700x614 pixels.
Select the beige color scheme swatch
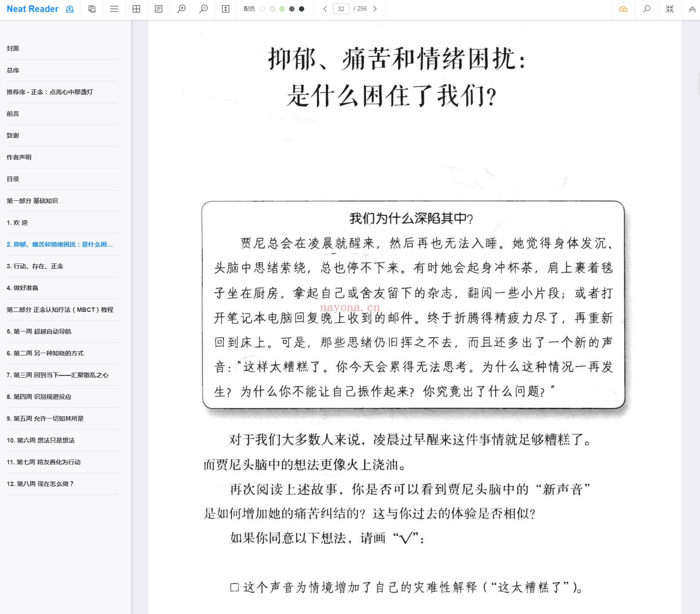[272, 9]
